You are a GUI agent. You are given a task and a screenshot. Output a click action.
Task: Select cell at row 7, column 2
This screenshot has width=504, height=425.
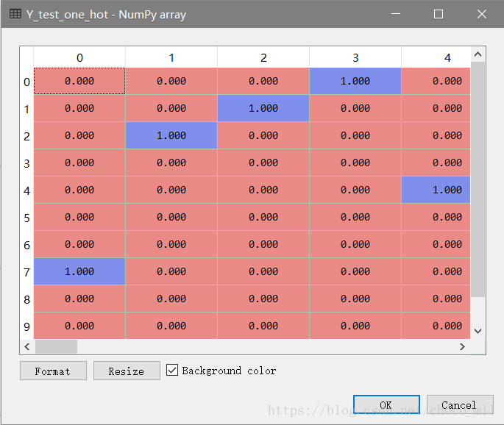[263, 271]
